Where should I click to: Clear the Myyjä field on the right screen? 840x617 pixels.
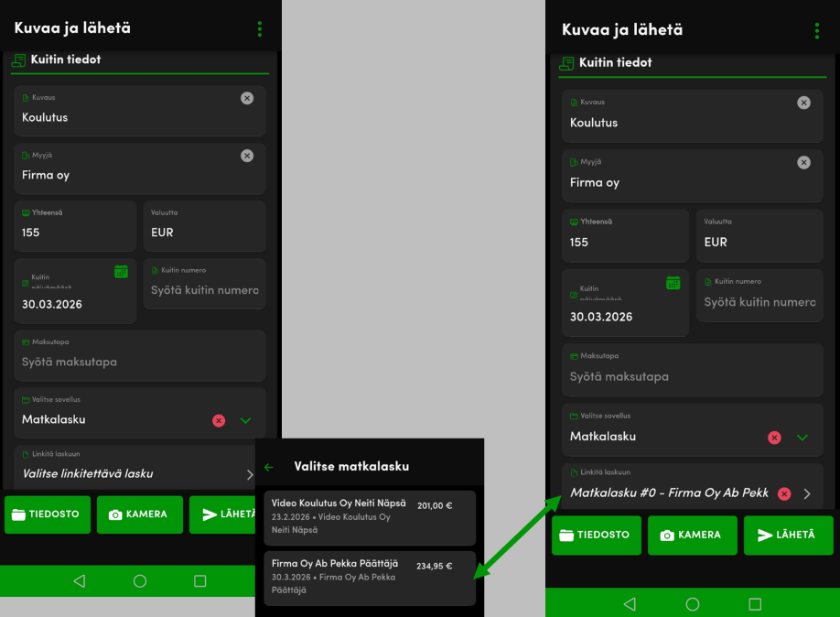803,162
